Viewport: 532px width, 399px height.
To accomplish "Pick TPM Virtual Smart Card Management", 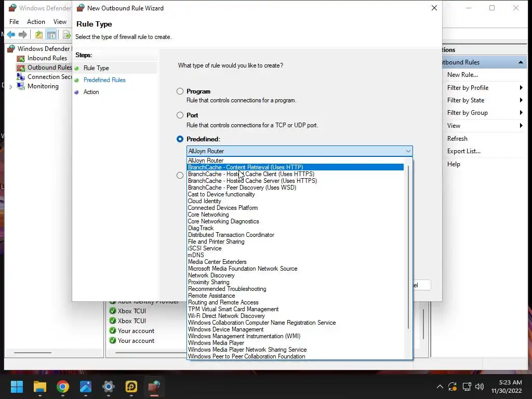I will click(x=296, y=309).
